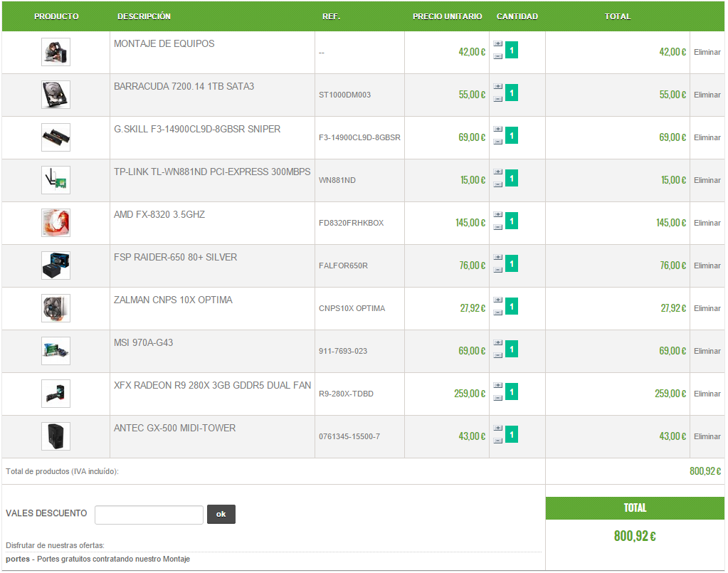Remove ZALMAN CNPS 10X via Eliminar
This screenshot has width=728, height=573.
click(707, 308)
